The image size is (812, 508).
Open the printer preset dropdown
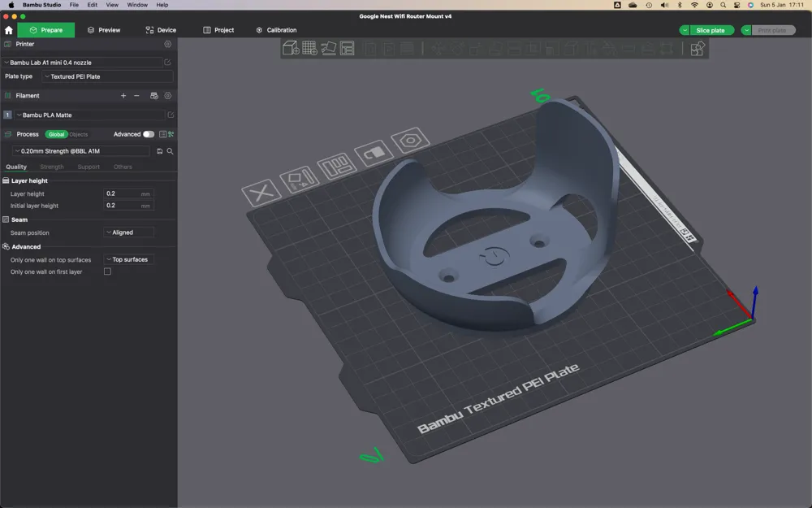[84, 63]
